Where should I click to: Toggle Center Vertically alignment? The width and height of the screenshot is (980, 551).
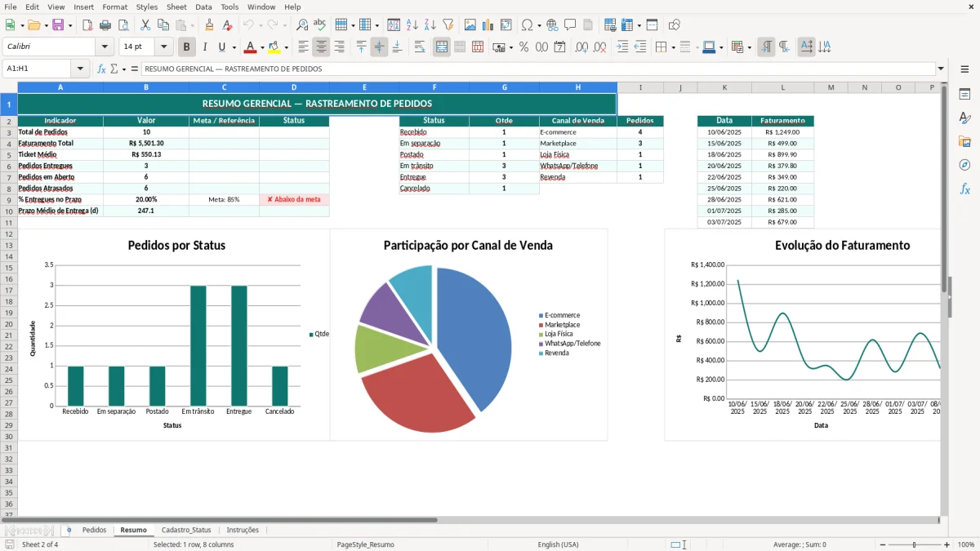[379, 47]
